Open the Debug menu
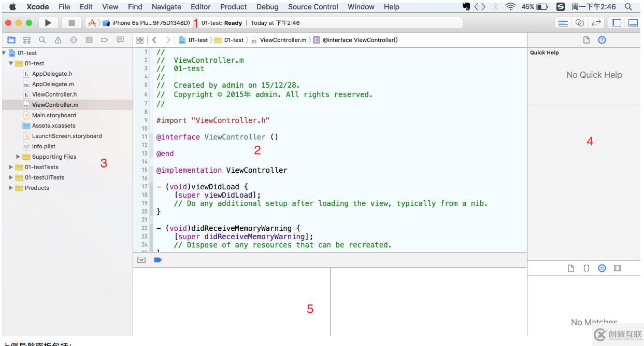 click(x=267, y=7)
